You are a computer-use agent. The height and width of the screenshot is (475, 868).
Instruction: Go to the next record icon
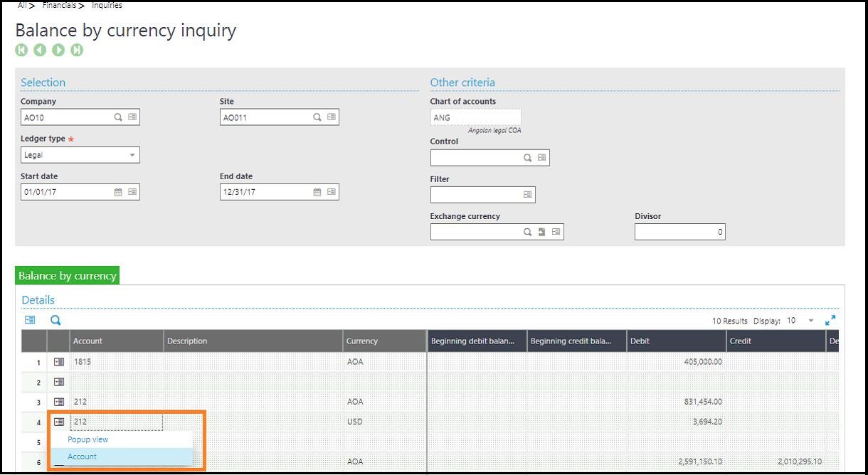(x=58, y=50)
